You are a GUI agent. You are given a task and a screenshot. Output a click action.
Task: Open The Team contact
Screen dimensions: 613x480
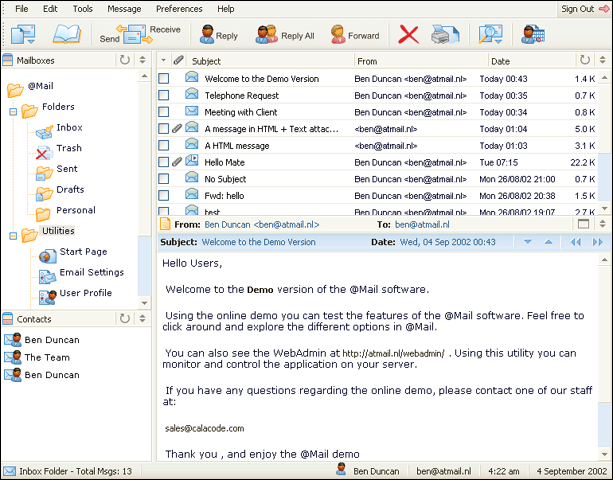tap(47, 357)
